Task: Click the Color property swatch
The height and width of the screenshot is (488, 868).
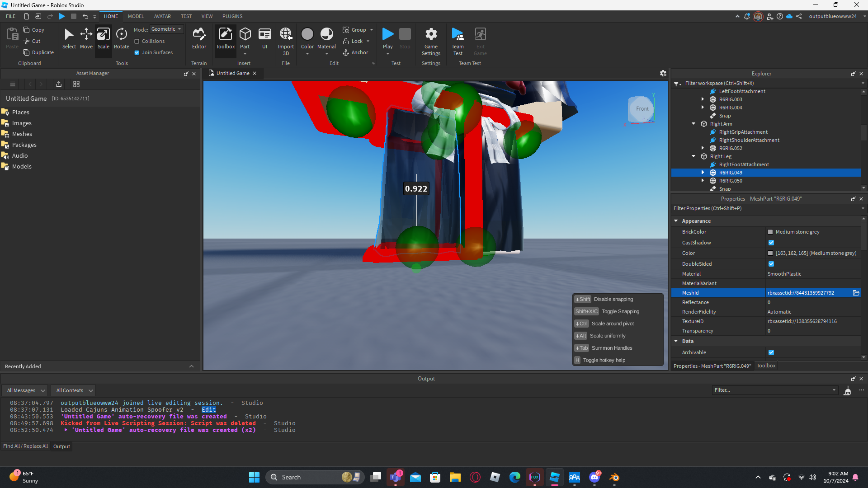Action: point(770,253)
